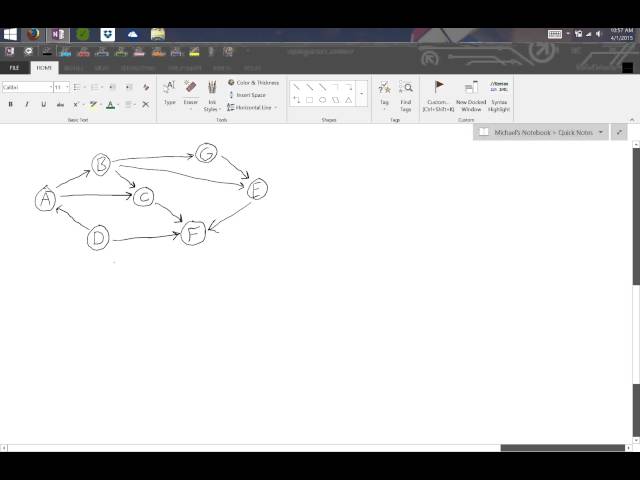Switch to the HOME tab
Screen dimensions: 640x480
pyautogui.click(x=44, y=68)
